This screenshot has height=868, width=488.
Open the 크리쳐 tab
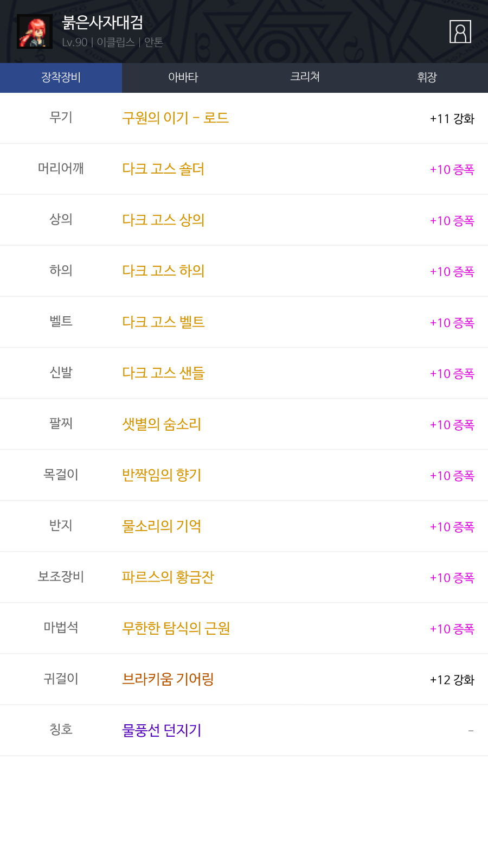click(305, 78)
